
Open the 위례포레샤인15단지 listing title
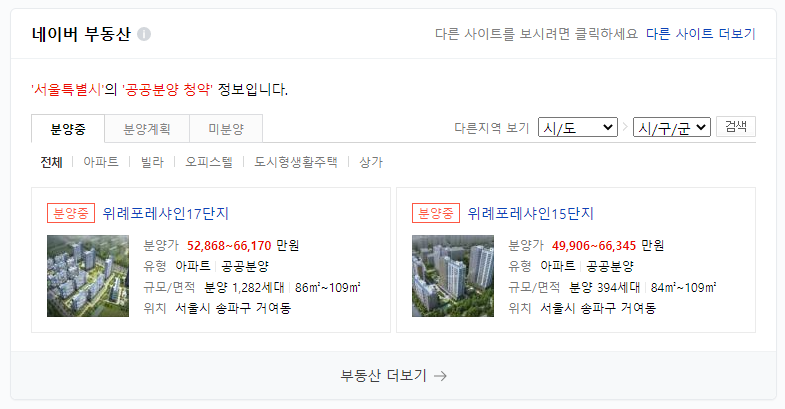click(x=531, y=214)
